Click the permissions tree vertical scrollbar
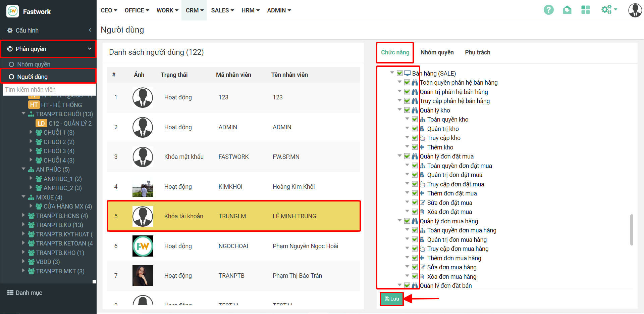The image size is (644, 314). pos(632,230)
